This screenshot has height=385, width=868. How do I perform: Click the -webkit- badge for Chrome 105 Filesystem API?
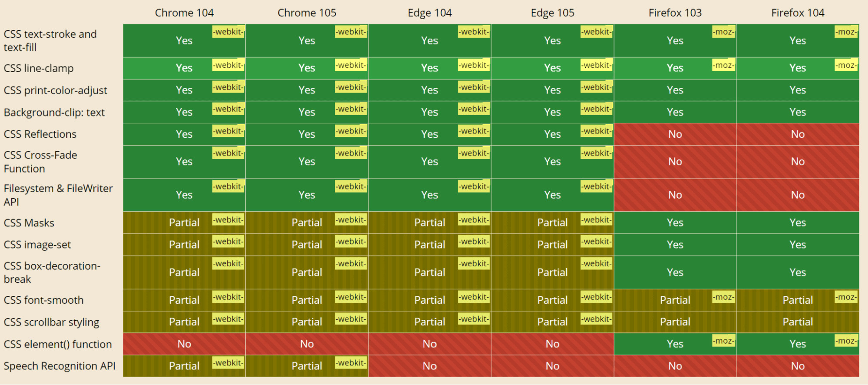click(x=351, y=186)
